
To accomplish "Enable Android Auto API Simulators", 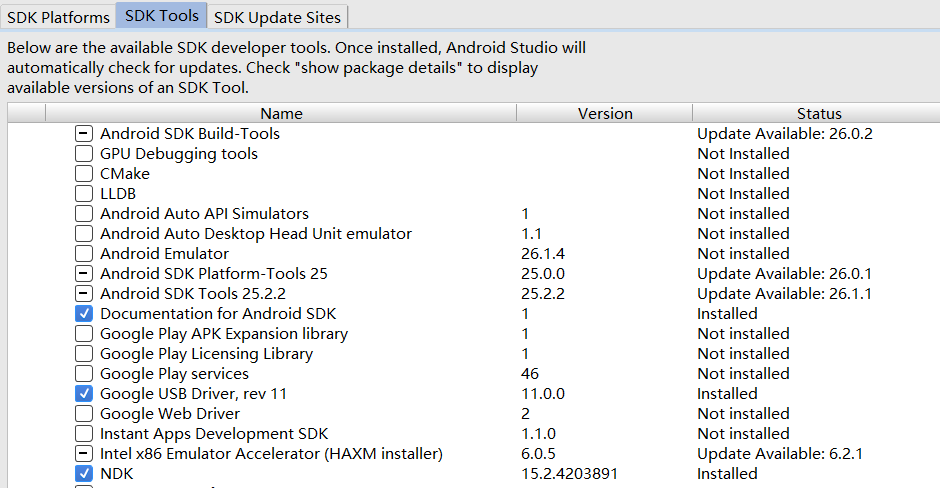I will 84,213.
